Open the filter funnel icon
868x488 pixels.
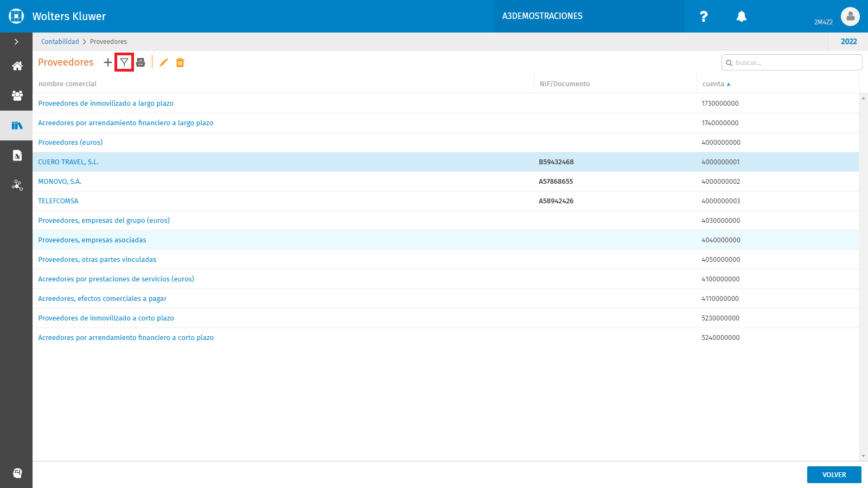[124, 62]
